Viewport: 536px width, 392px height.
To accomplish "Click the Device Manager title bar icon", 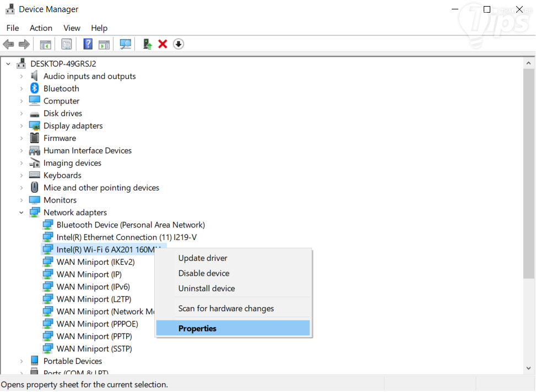I will (x=10, y=9).
